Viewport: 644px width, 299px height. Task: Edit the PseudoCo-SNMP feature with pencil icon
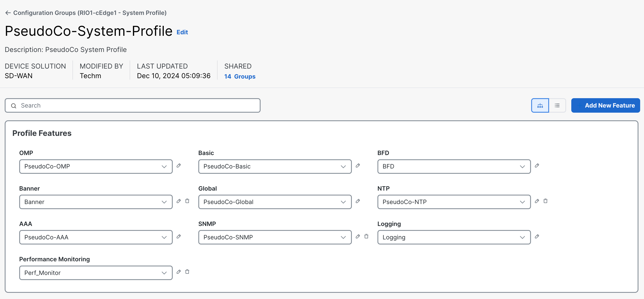pos(358,236)
